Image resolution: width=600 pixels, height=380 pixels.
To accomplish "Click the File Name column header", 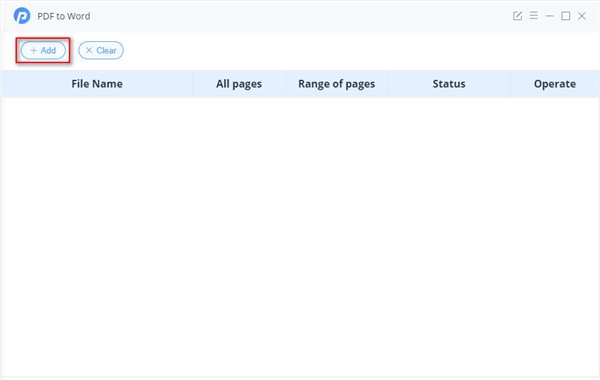I will tap(97, 84).
